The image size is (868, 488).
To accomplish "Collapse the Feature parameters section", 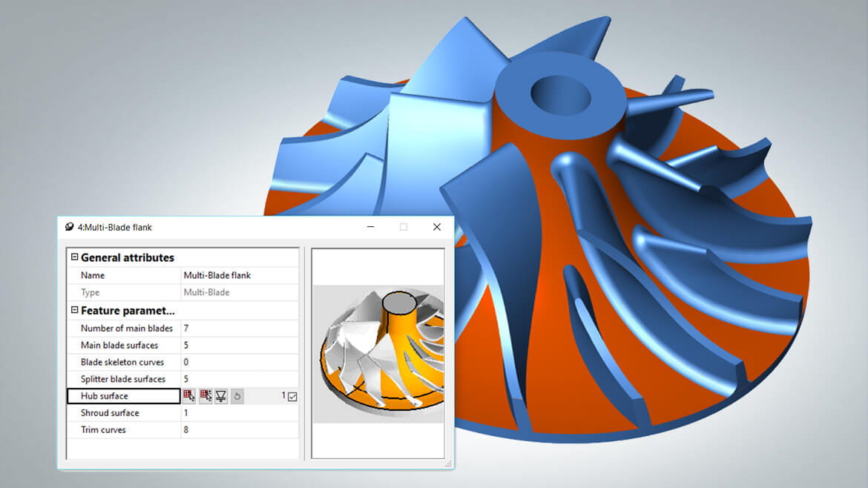I will (x=74, y=311).
